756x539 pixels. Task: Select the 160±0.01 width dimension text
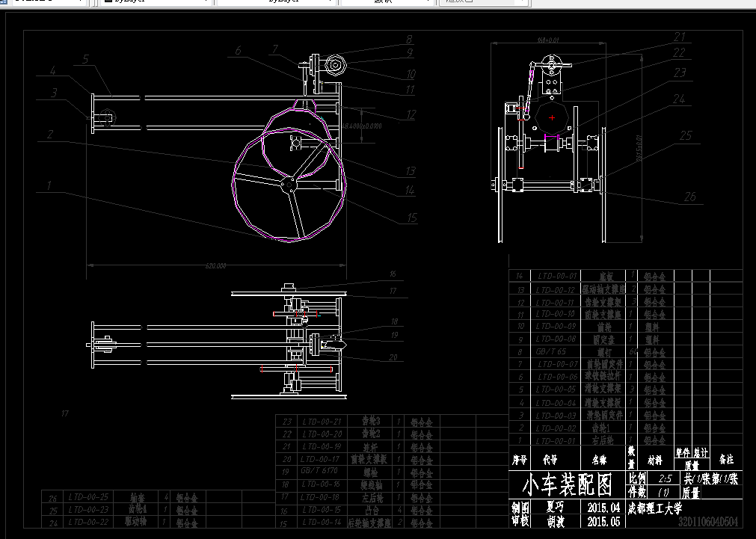[548, 40]
